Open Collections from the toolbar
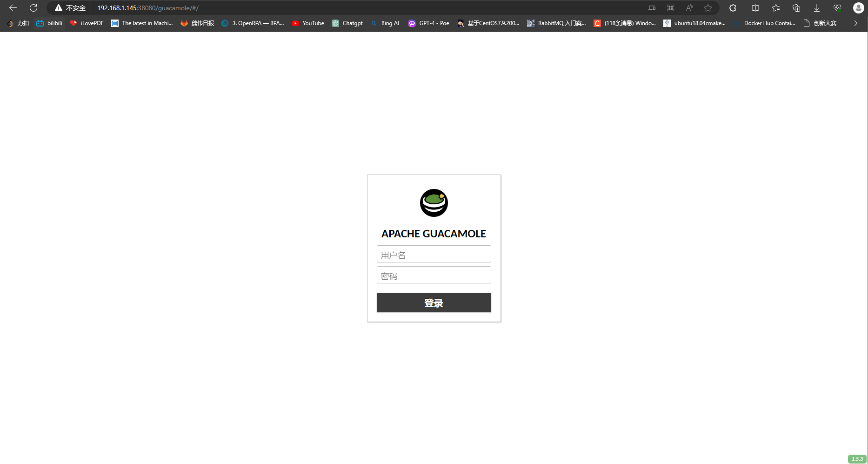Viewport: 868px width, 464px height. coord(796,8)
